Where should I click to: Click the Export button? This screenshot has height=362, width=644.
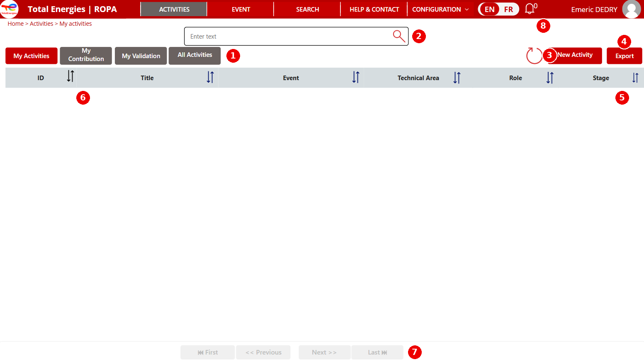(625, 56)
